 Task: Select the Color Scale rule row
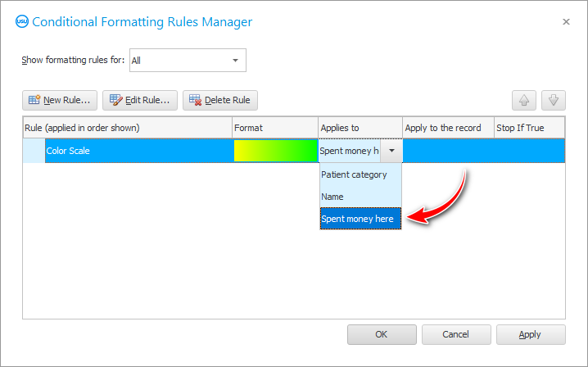tap(138, 151)
